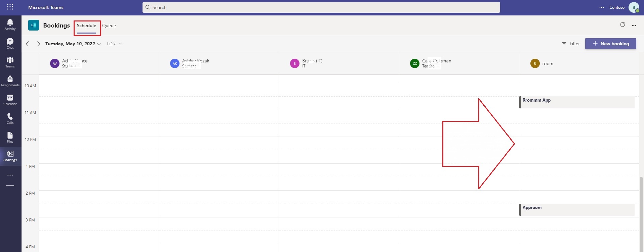The width and height of the screenshot is (644, 252).
Task: Open Teams in the sidebar
Action: point(10,62)
